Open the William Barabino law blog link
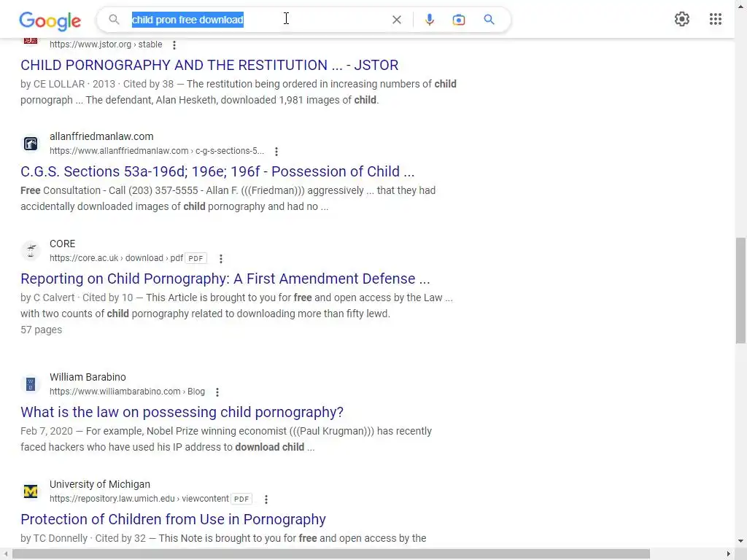Screen dimensions: 747x560 [x=182, y=412]
